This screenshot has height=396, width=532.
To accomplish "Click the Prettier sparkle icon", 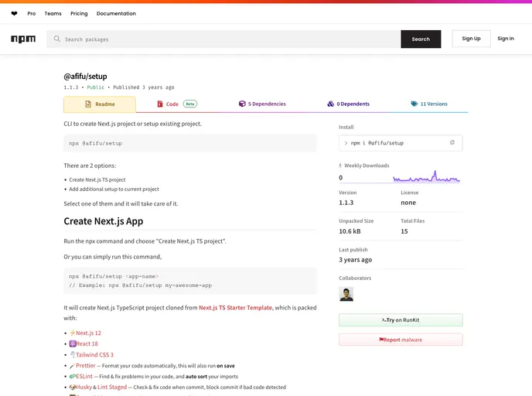I will (x=72, y=366).
